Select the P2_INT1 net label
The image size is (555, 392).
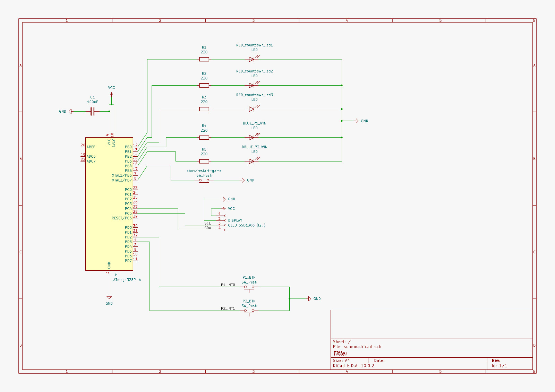click(x=228, y=308)
